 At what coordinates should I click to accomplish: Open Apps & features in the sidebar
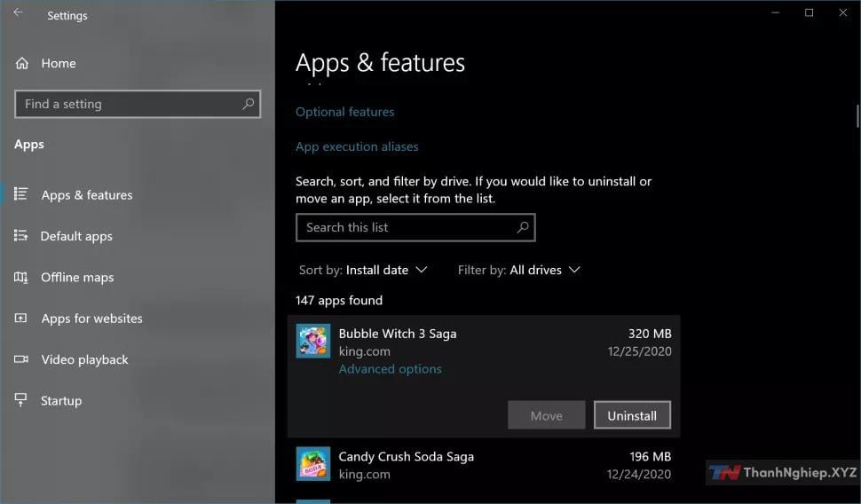coord(87,195)
